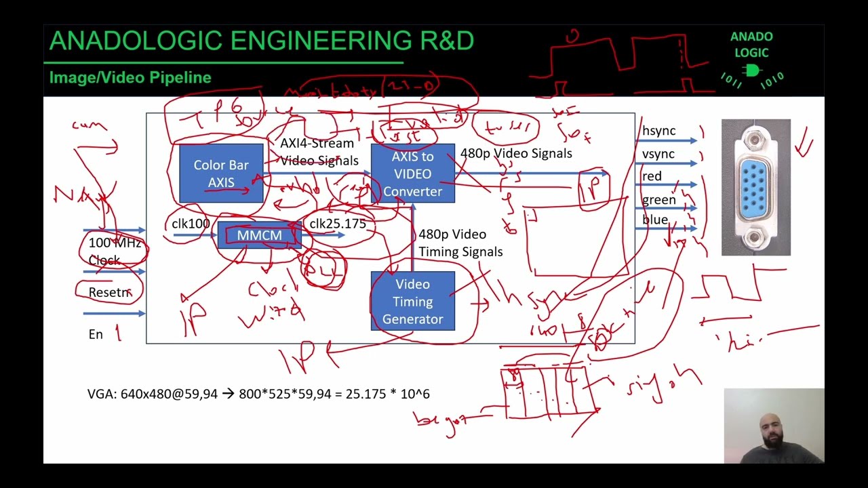Click the VGA 640x480@59,94 formula text

[x=258, y=394]
